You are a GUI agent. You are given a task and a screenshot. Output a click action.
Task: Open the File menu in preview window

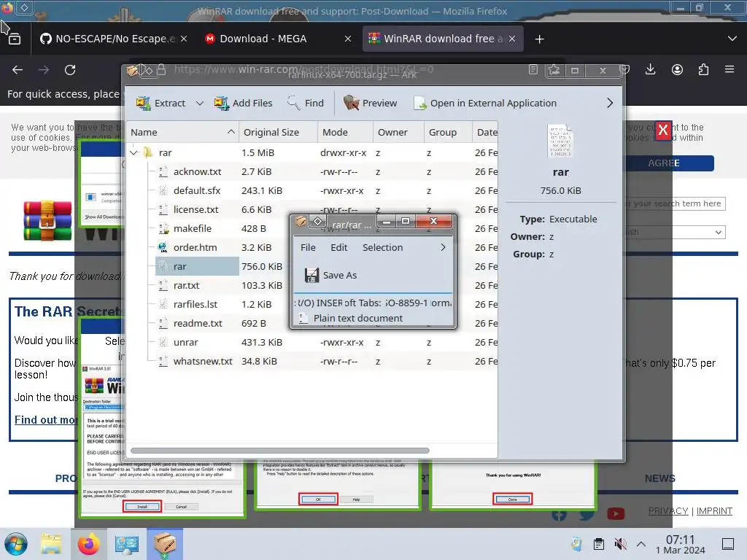click(308, 248)
